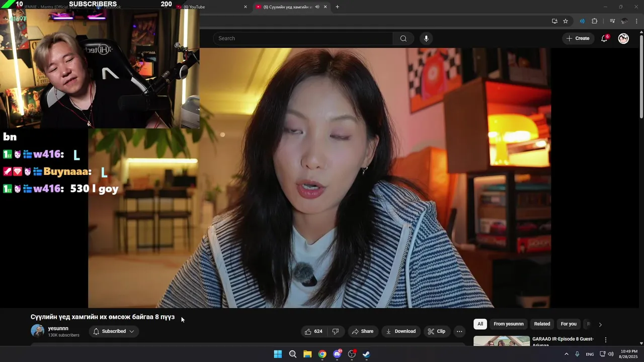Click install app icon in address bar

tap(554, 21)
